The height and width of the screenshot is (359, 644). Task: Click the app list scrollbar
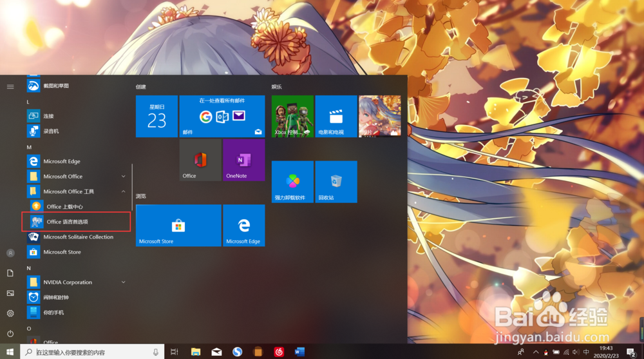coord(132,187)
